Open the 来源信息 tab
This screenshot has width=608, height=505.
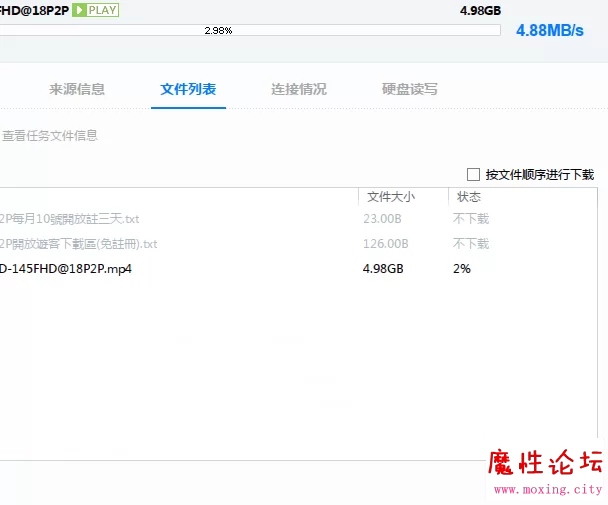click(x=77, y=89)
